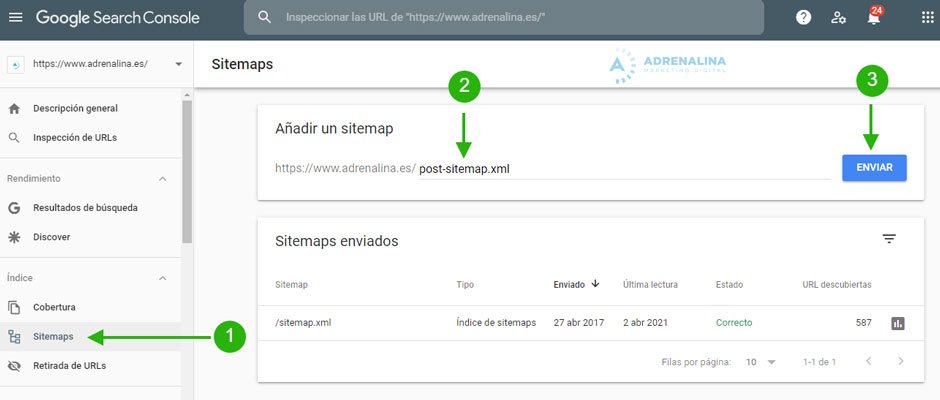
Task: Focus the sitemap URL input with post-sitemap.xml
Action: [x=624, y=169]
